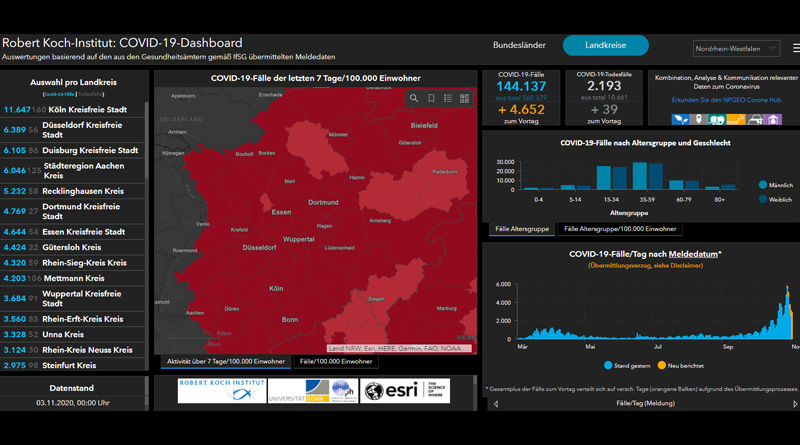Select Unna Kreis row
Image resolution: width=800 pixels, height=445 pixels.
pos(72,334)
